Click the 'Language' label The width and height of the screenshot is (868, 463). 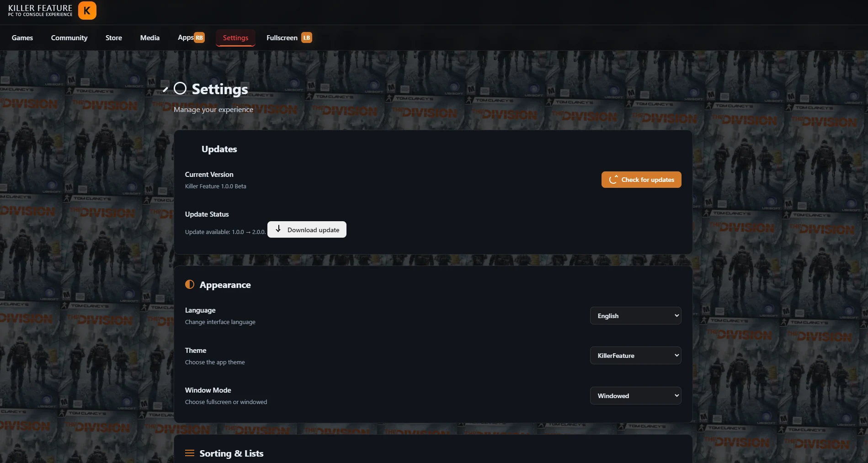point(200,310)
